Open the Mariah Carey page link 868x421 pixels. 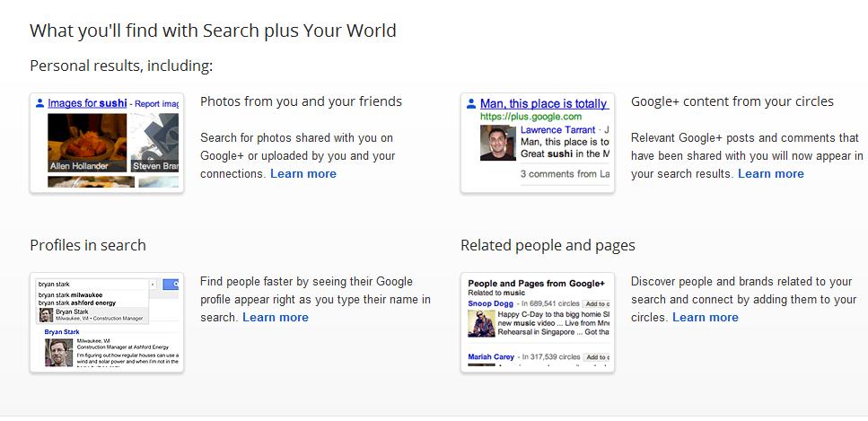(491, 356)
